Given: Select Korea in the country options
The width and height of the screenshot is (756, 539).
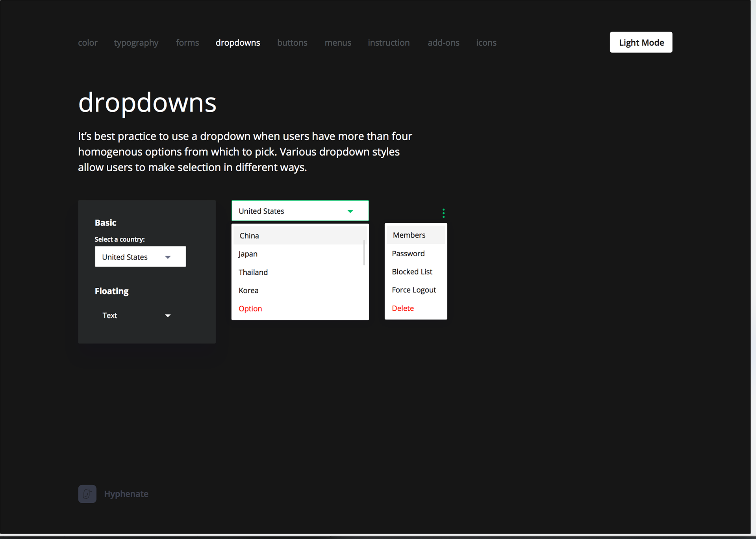Looking at the screenshot, I should (248, 291).
